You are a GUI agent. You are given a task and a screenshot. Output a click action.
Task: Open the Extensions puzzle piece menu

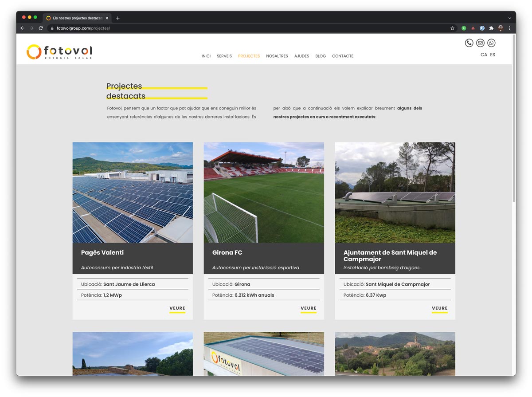click(x=491, y=28)
